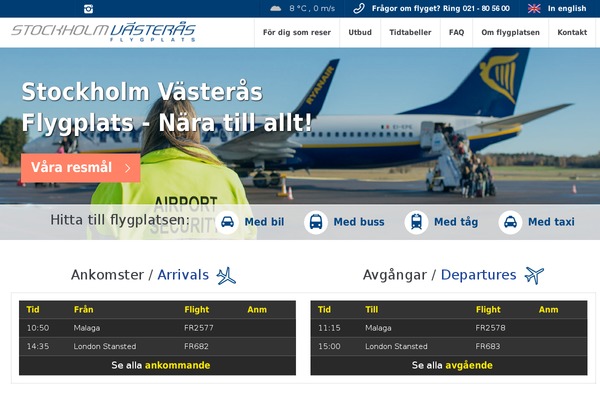Open Se alla avgående link
This screenshot has width=600, height=400.
pyautogui.click(x=452, y=365)
